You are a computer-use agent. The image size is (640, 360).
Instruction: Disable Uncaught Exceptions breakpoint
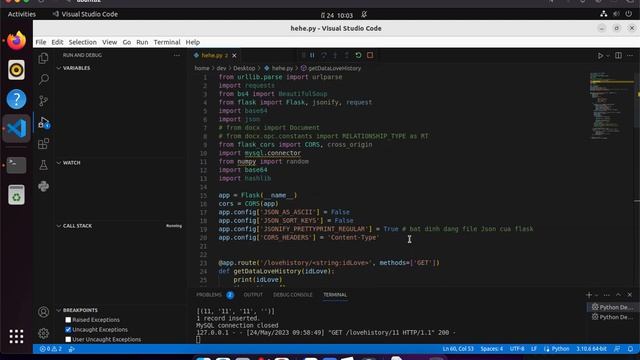coord(68,330)
